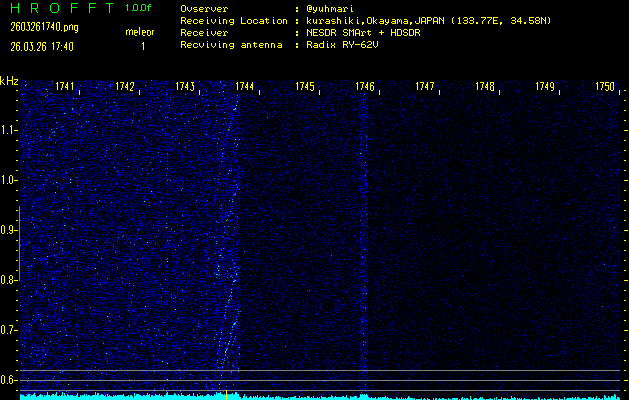
Task: Click the 1.0 kHz frequency label
Action: pyautogui.click(x=9, y=180)
